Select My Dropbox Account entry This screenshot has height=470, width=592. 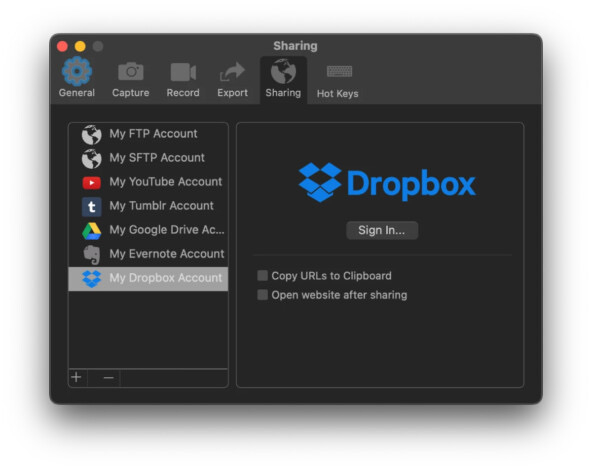148,279
